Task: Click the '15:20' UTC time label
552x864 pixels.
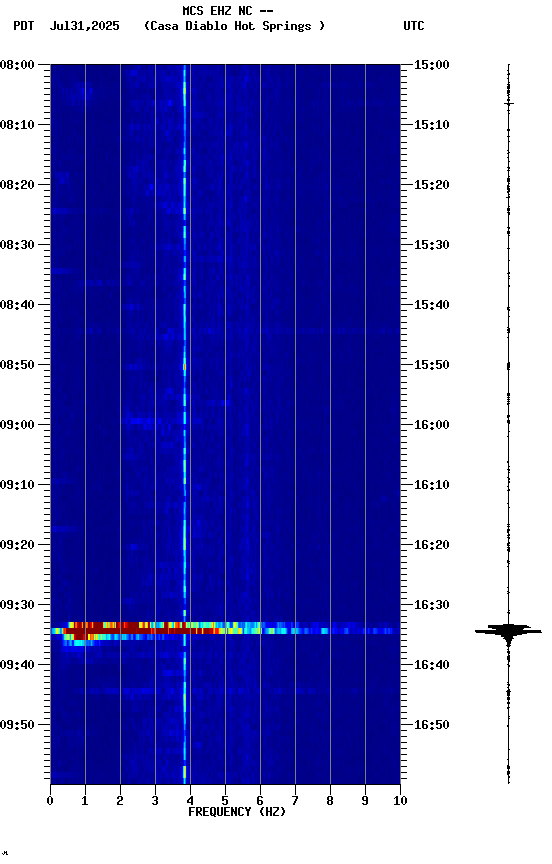Action: pyautogui.click(x=432, y=185)
